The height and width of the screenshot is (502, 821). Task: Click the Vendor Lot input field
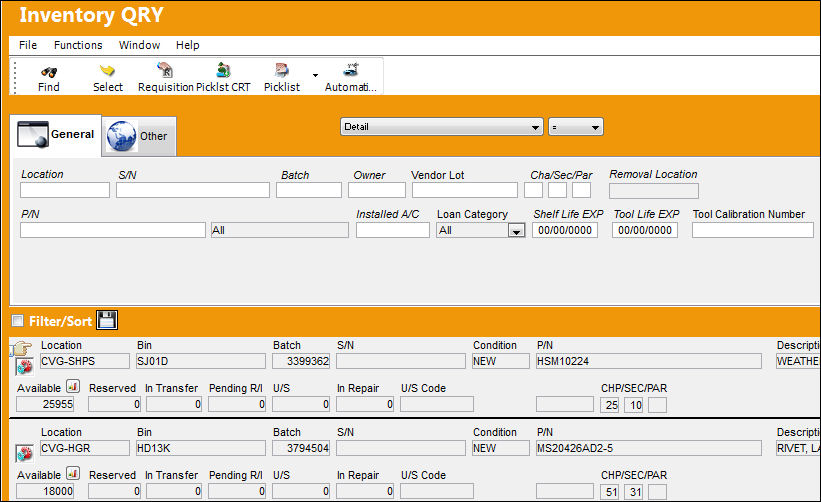pos(464,189)
